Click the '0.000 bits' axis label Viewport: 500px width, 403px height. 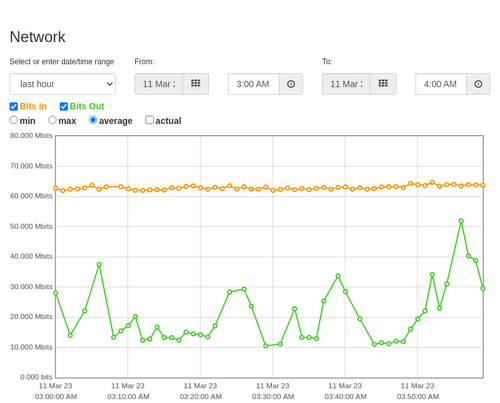coord(36,377)
